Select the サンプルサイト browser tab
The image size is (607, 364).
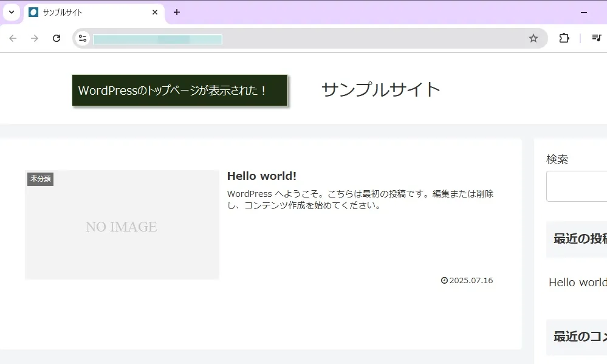pyautogui.click(x=85, y=12)
